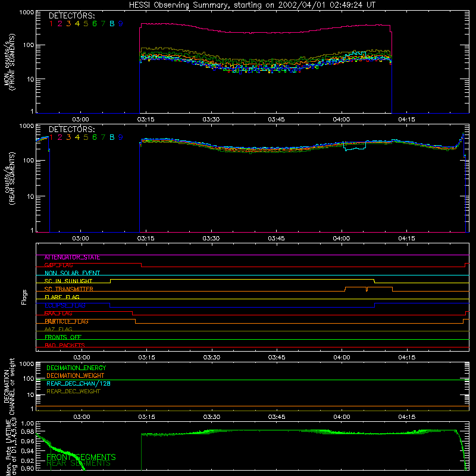Click 03:45 tick under front segments plot
The image size is (476, 476).
(x=276, y=120)
